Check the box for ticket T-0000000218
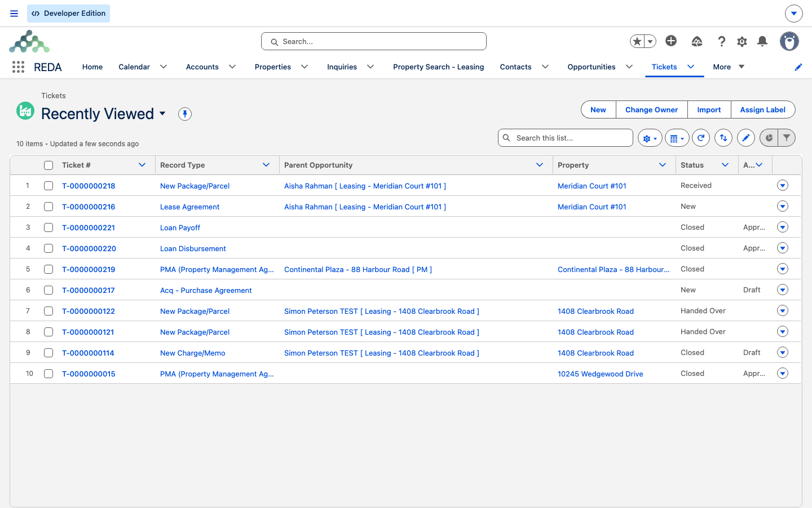This screenshot has height=508, width=812. point(48,186)
